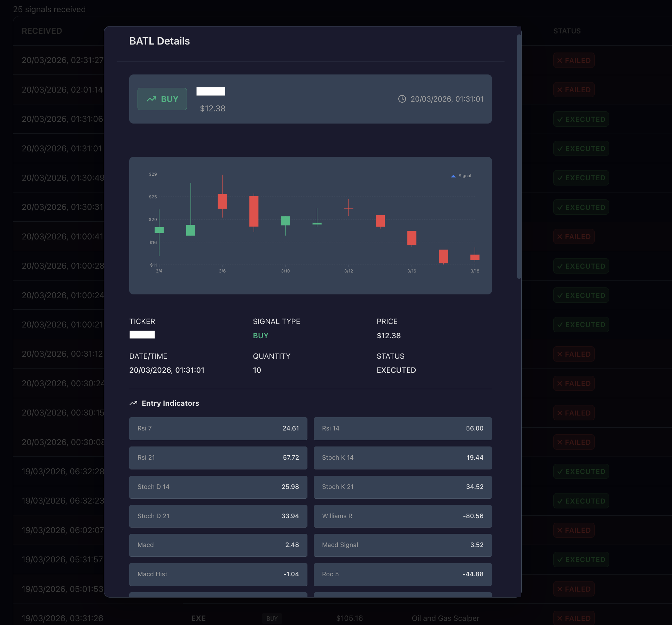This screenshot has width=672, height=625.
Task: Click the Stoch D 21 indicator card
Action: coord(218,516)
